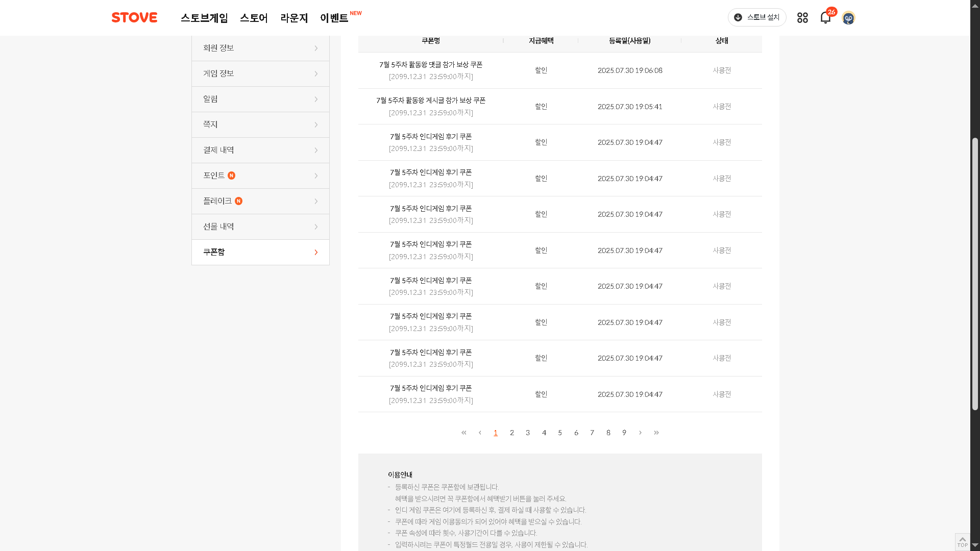Go to page 3

point(528,433)
